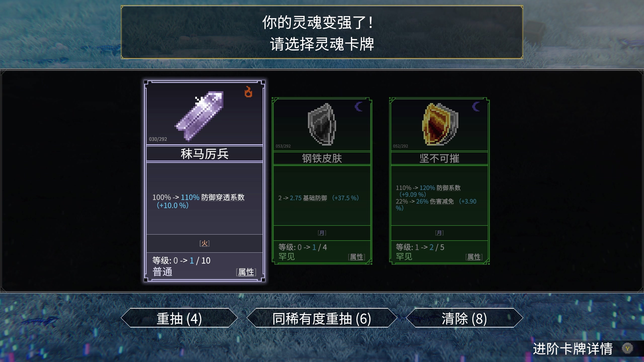Click the 重抽 (4) reroll button
The width and height of the screenshot is (644, 362).
point(179,318)
